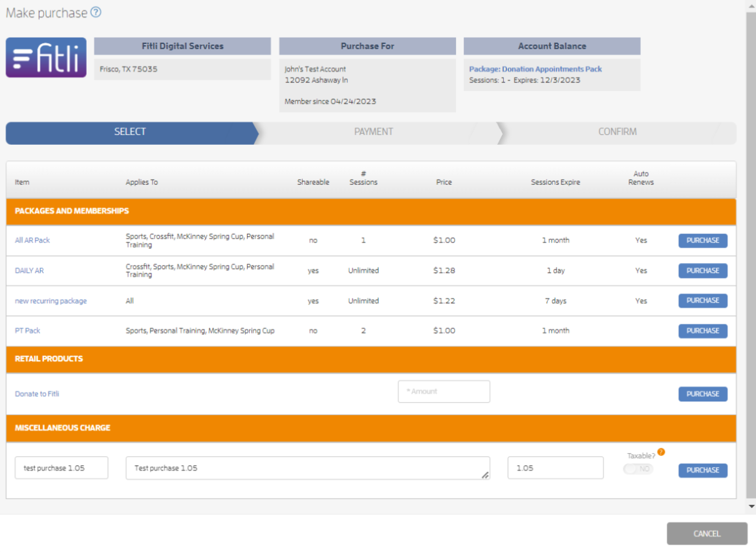Purchase the PT Pack
This screenshot has height=552, width=756.
(702, 331)
